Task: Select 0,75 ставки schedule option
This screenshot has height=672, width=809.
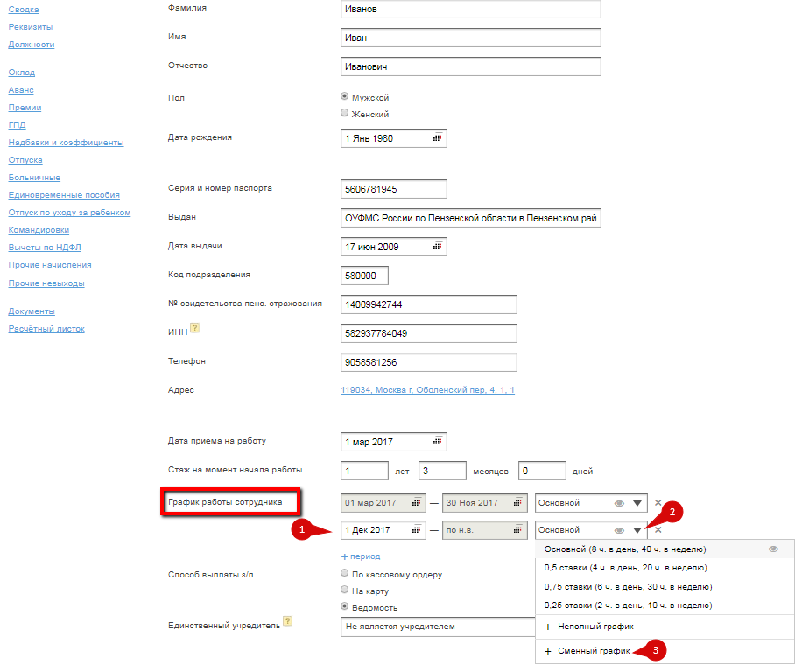Action: [665, 587]
